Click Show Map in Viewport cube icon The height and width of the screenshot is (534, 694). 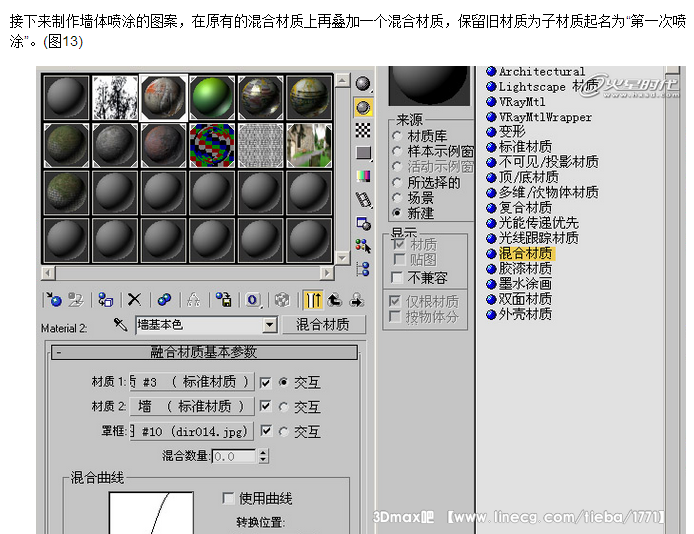[282, 300]
